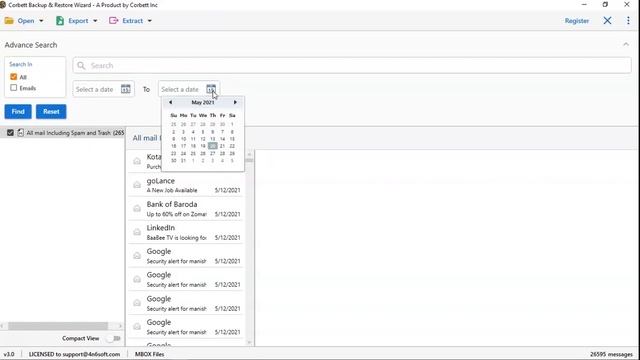Collapse the Advance Search panel chevron
The image size is (640, 360).
[x=626, y=44]
